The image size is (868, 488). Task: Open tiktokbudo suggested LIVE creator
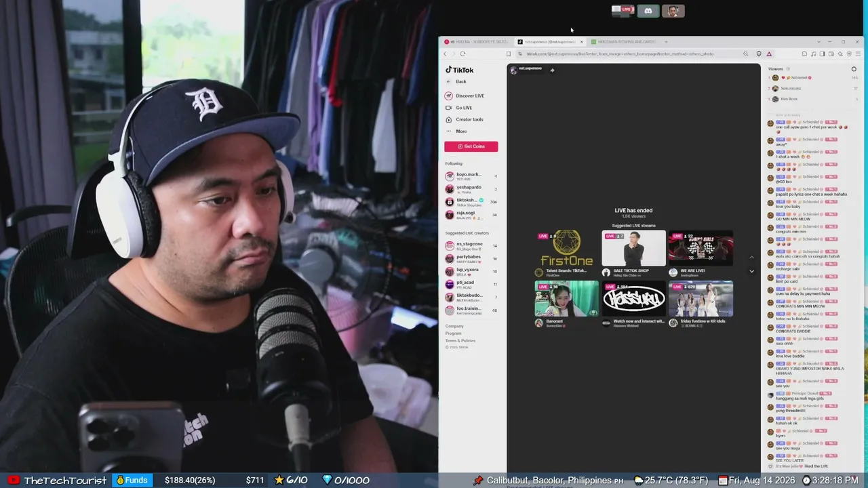(x=471, y=297)
